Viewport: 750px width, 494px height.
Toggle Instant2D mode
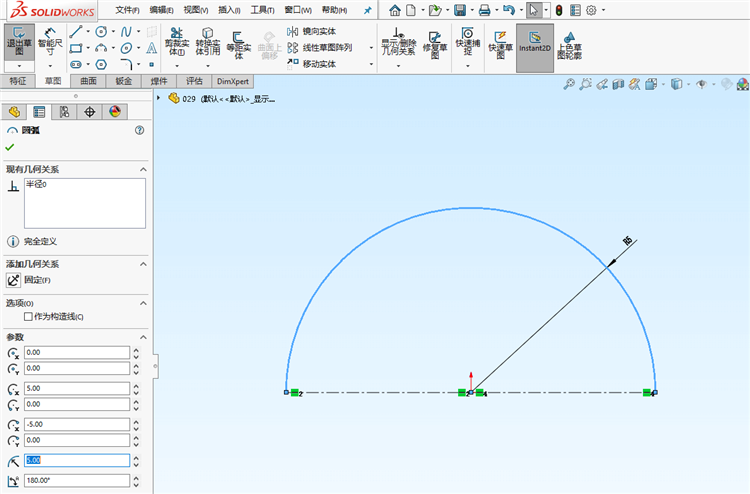coord(535,48)
